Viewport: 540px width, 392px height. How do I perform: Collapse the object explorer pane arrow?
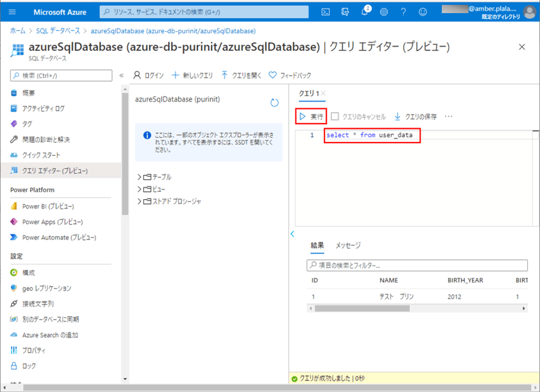pos(292,234)
